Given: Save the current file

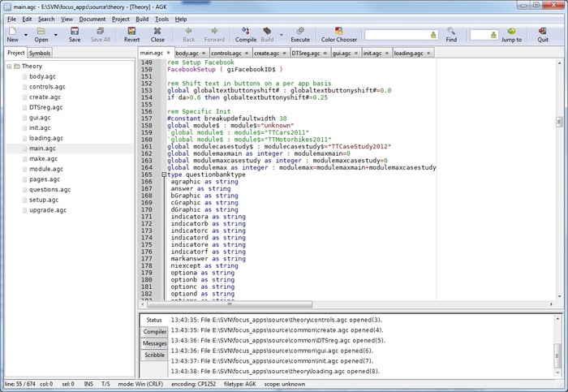Looking at the screenshot, I should pyautogui.click(x=75, y=34).
